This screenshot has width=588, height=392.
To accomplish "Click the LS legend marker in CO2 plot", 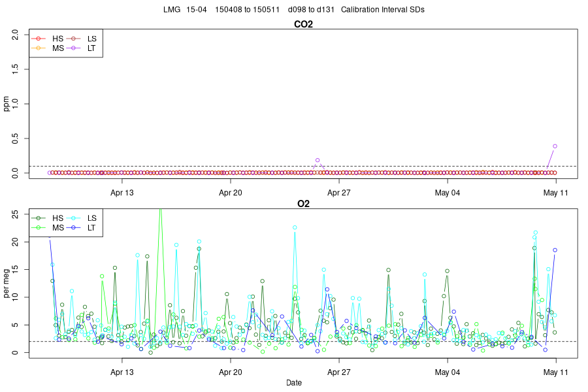I will pos(73,39).
